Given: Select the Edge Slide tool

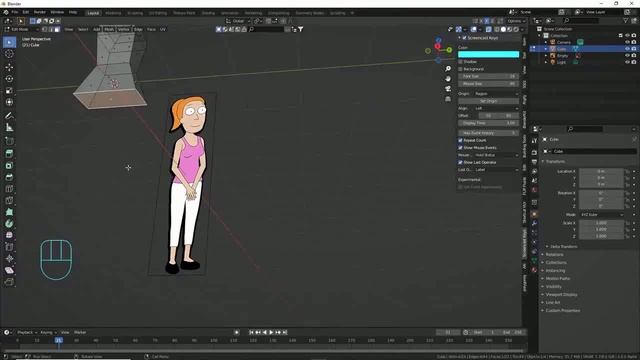Looking at the screenshot, I should click(x=9, y=247).
